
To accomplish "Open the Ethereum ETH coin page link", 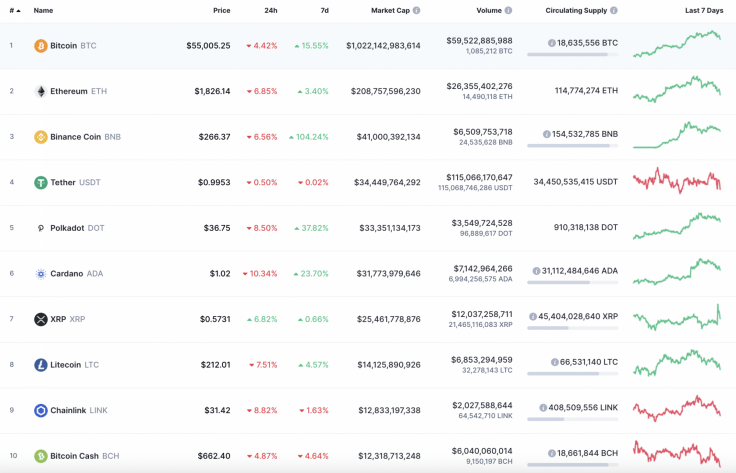I will [78, 91].
